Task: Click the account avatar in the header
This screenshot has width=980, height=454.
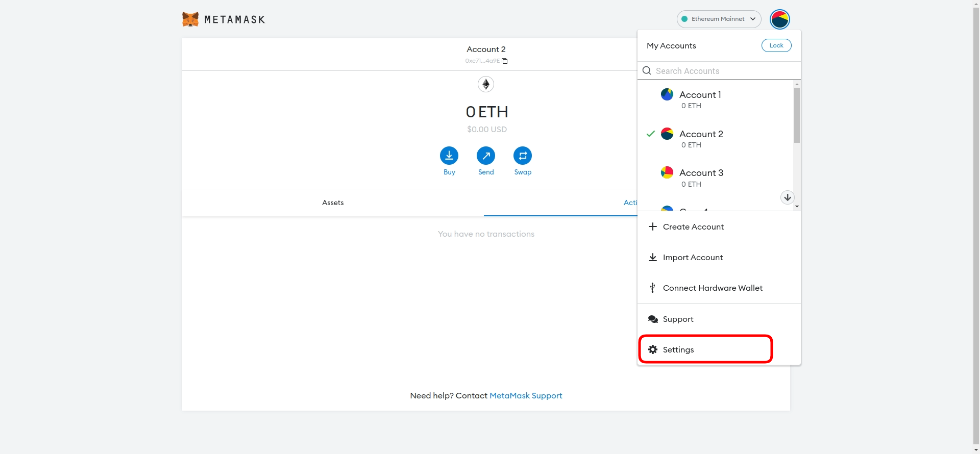Action: [779, 19]
